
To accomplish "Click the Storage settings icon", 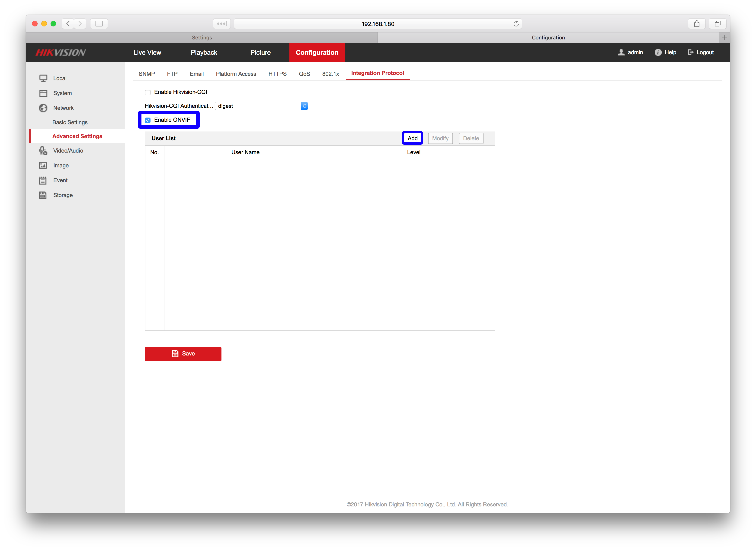I will pyautogui.click(x=45, y=195).
